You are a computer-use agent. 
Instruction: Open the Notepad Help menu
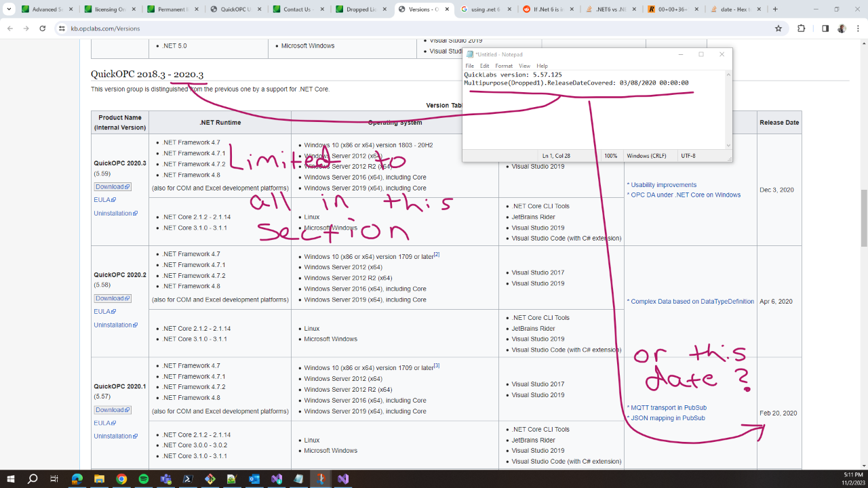[542, 66]
